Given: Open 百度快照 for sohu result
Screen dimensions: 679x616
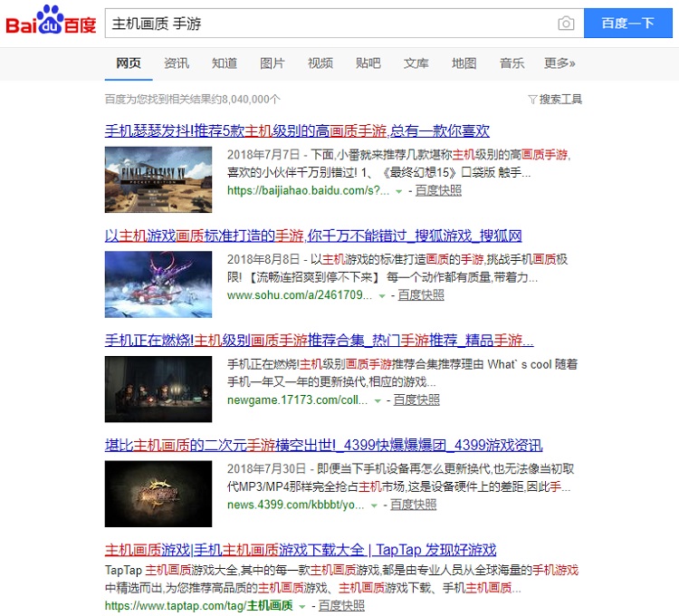Looking at the screenshot, I should [421, 295].
